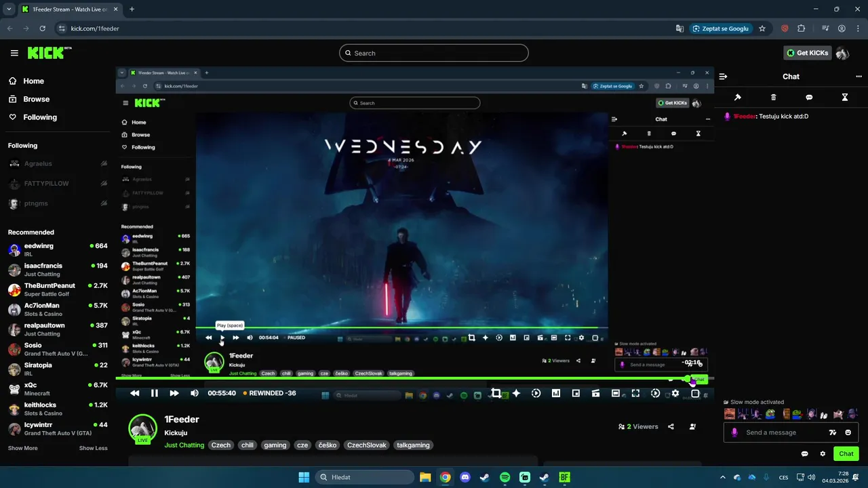Click the green live-edge seek handle
This screenshot has height=488, width=868.
(x=688, y=380)
